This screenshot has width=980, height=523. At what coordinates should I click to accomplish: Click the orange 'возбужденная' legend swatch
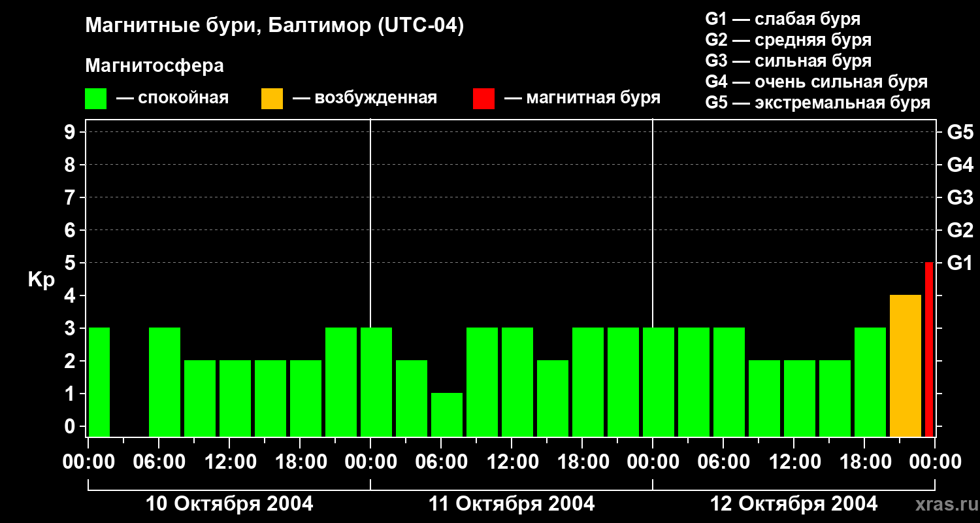(x=272, y=99)
